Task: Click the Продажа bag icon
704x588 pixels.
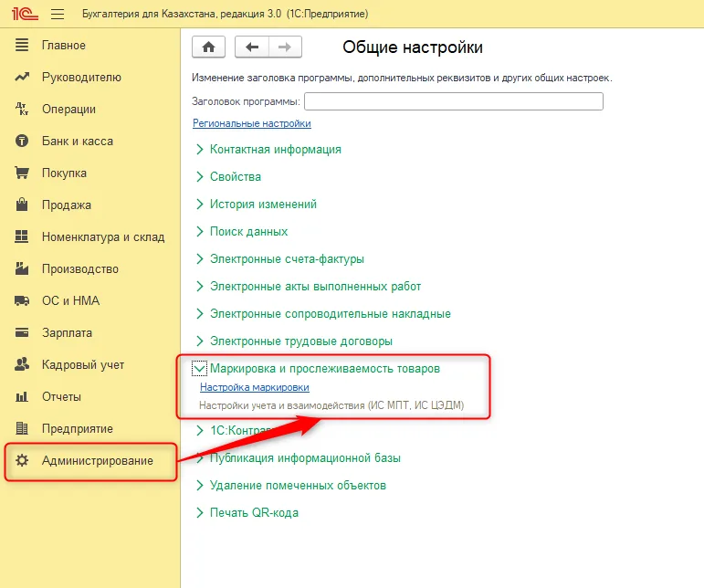Action: [22, 205]
